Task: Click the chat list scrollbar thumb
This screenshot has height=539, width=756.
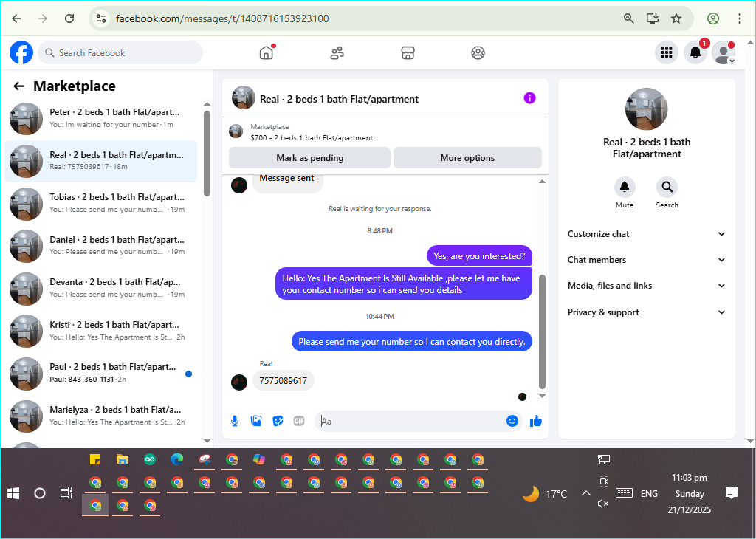Action: (x=207, y=154)
